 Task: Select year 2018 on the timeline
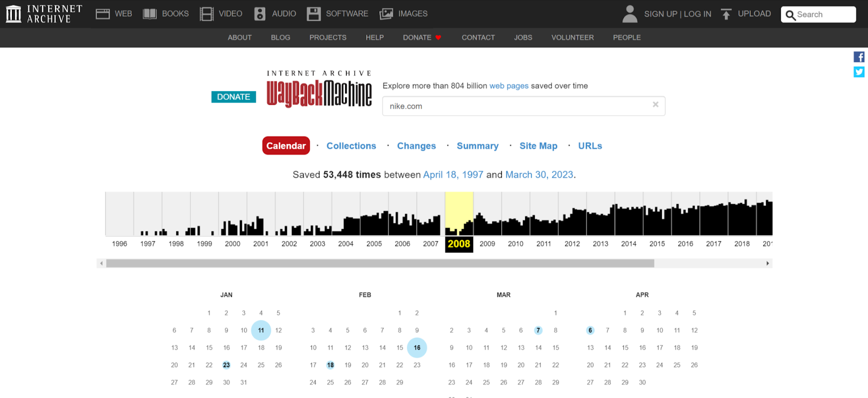coord(742,244)
